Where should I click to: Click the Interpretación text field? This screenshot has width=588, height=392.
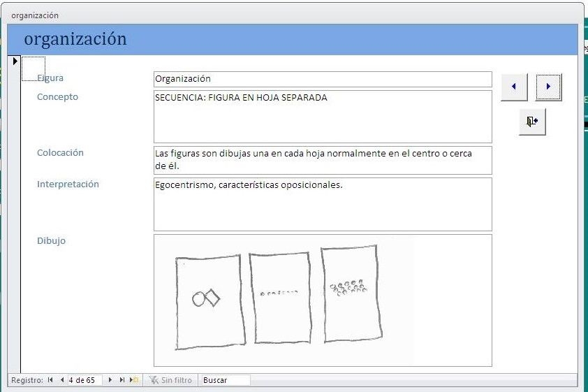point(323,205)
